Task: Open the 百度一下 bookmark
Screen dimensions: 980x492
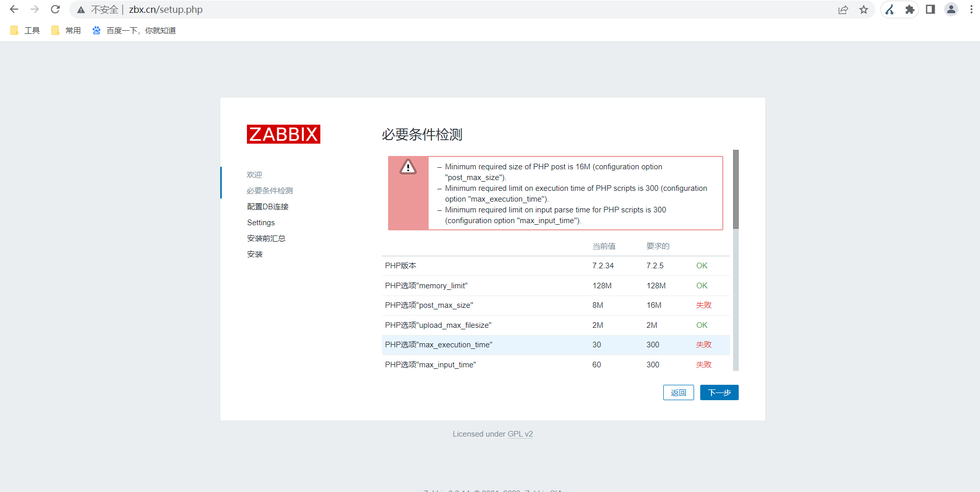Action: click(134, 31)
